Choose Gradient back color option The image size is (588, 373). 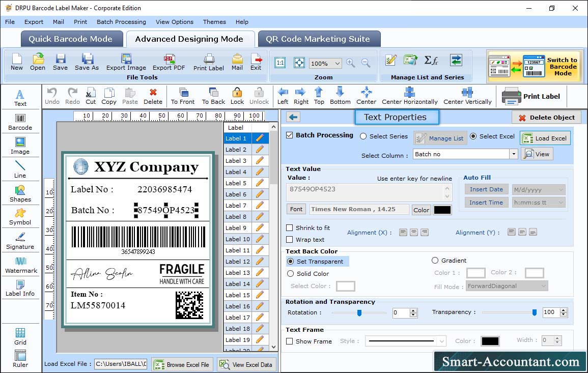[x=435, y=261]
